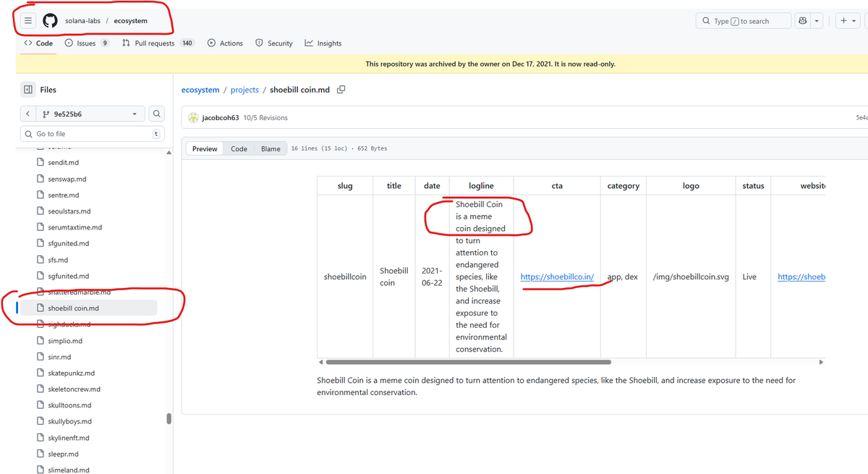Click the table horizontal scrollbar
Image resolution: width=868 pixels, height=474 pixels.
(x=469, y=362)
